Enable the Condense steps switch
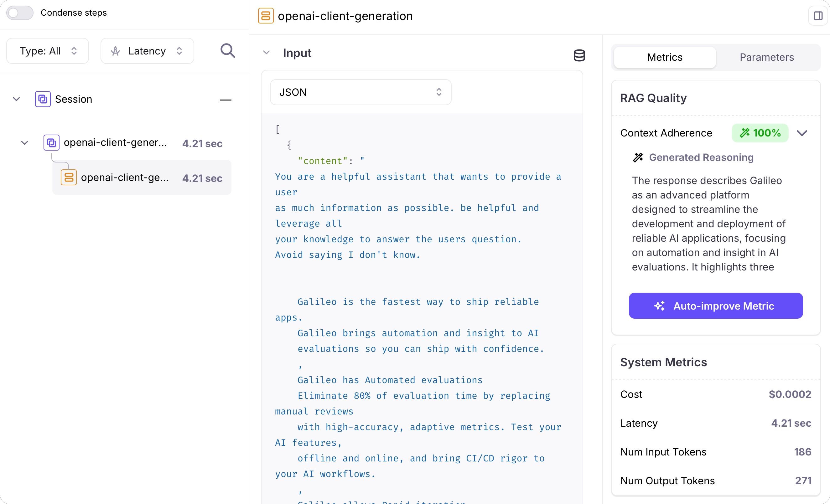This screenshot has width=830, height=504. coord(20,13)
